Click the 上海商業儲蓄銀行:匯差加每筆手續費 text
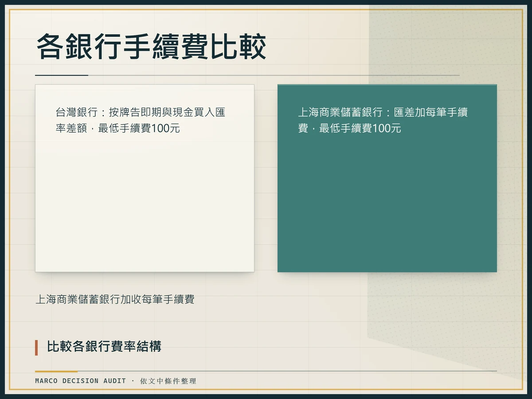Screen dimensions: 532x399 (x=383, y=120)
